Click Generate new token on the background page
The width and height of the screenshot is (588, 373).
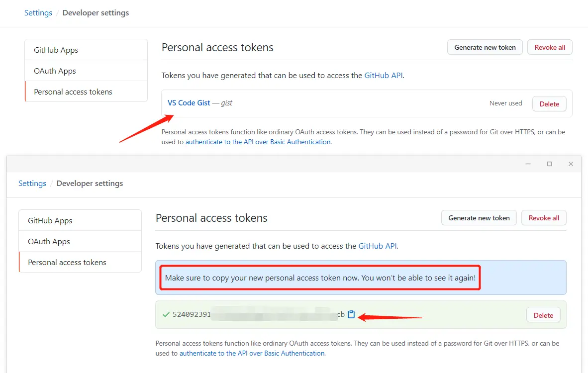485,47
